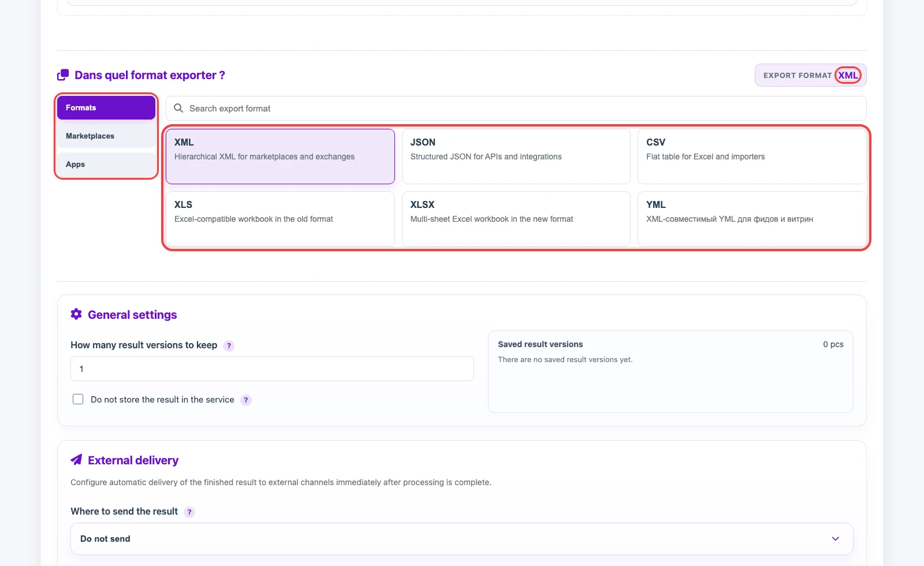The image size is (924, 566).
Task: Click the General settings gear icon
Action: point(76,314)
